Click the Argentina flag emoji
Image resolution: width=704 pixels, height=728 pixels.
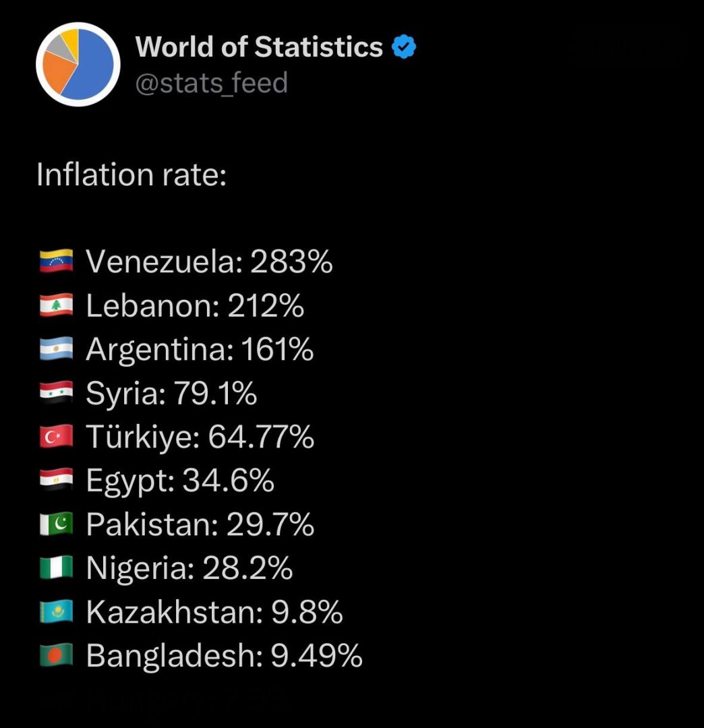56,348
